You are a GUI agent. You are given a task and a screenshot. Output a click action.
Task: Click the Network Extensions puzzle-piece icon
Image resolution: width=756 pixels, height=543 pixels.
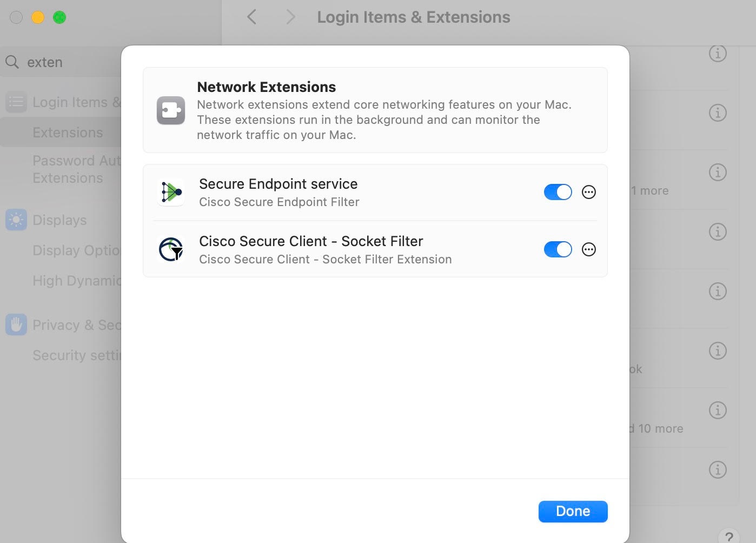point(171,110)
